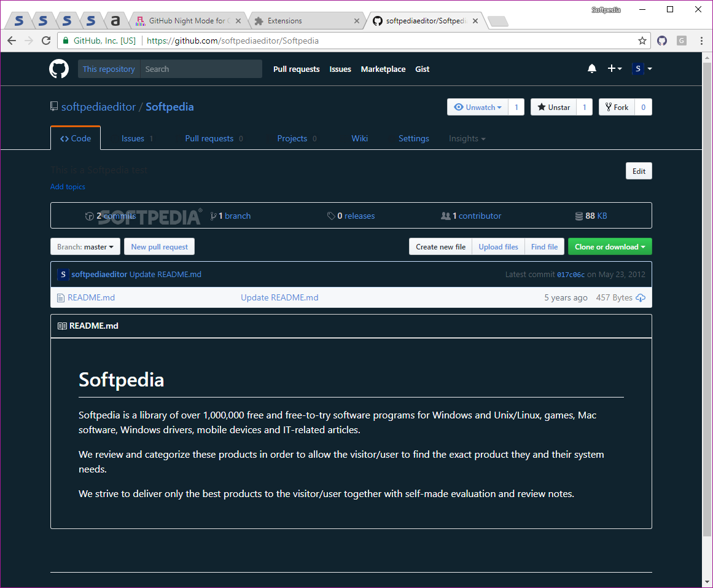Click the README.md file icon in file list
This screenshot has width=713, height=588.
point(60,297)
